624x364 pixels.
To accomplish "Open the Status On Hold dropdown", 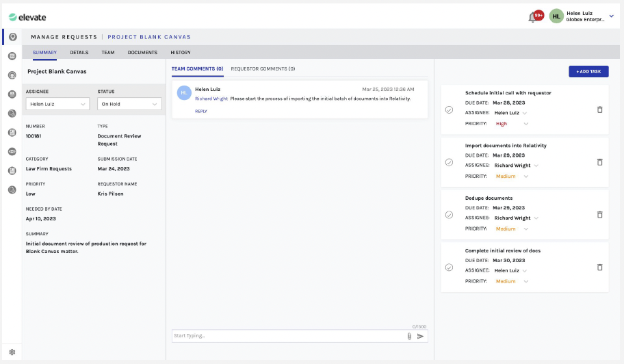I will [129, 104].
